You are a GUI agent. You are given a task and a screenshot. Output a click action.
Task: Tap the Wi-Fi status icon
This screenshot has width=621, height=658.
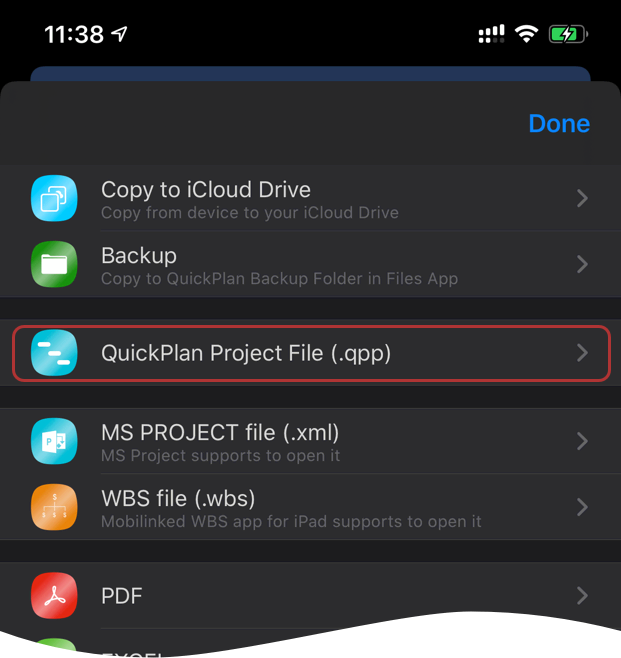pos(527,34)
